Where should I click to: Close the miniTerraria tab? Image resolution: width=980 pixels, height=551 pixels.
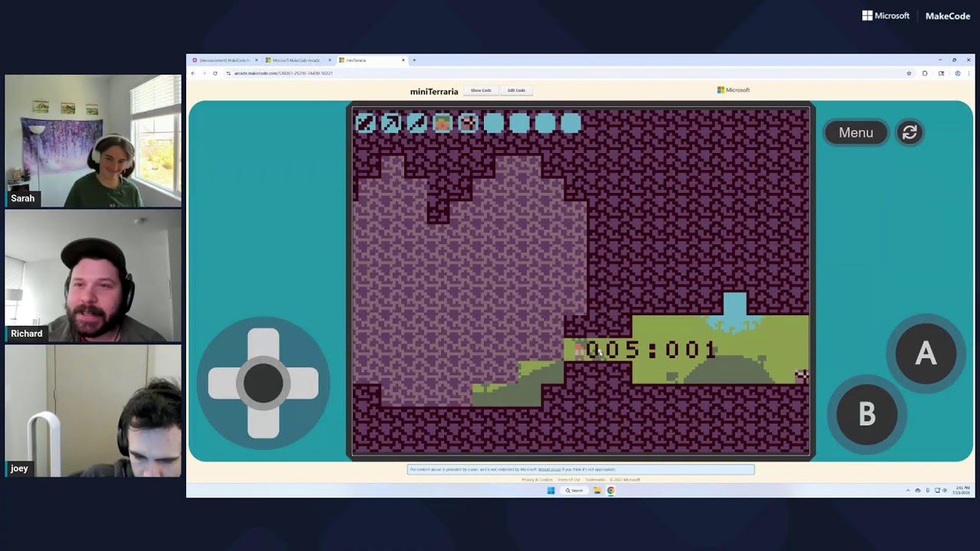coord(403,60)
